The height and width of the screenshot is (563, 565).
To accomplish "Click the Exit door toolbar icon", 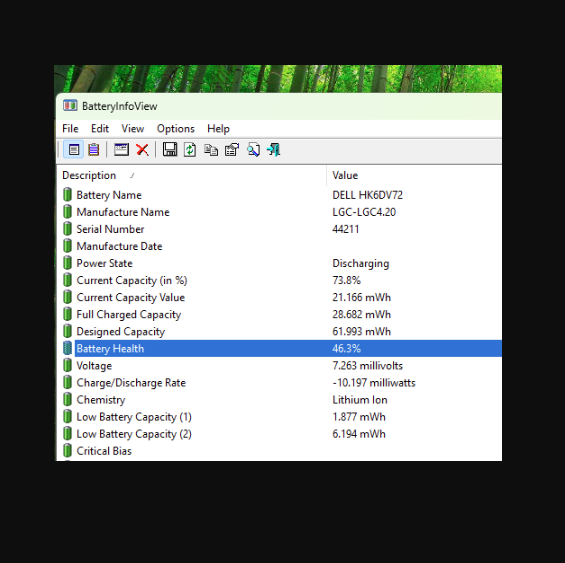I will (274, 150).
